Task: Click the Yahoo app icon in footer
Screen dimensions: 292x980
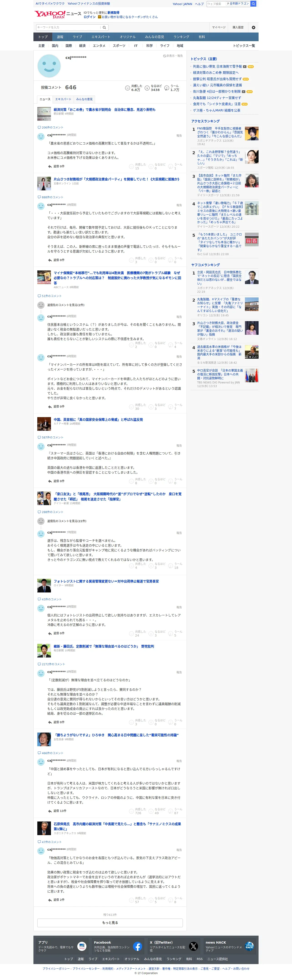Action: click(82, 947)
